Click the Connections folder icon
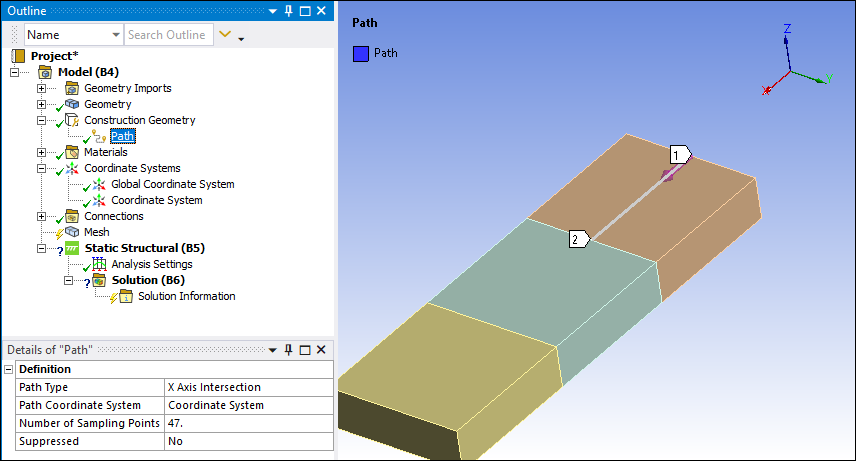Image resolution: width=856 pixels, height=461 pixels. tap(72, 216)
